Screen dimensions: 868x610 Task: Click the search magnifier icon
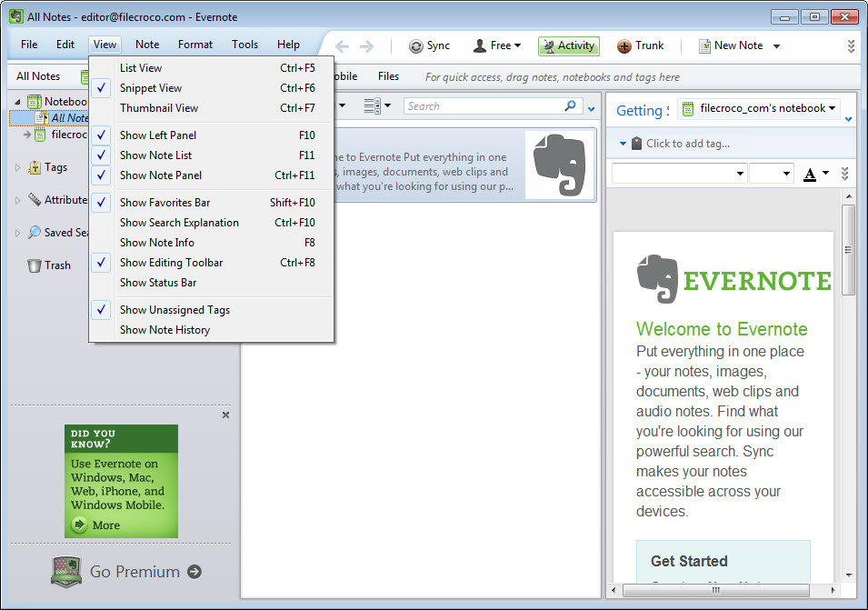pos(570,105)
